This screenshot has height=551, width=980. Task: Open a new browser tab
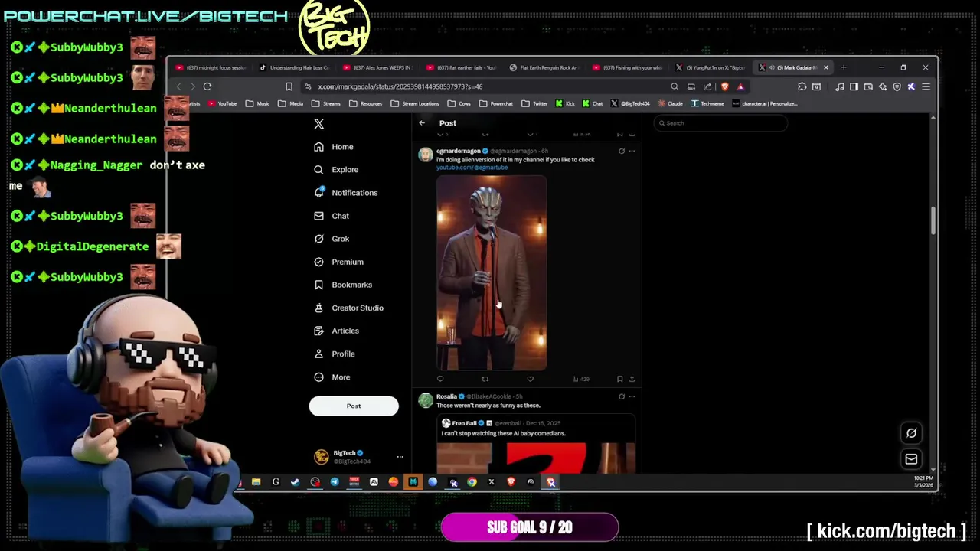844,67
